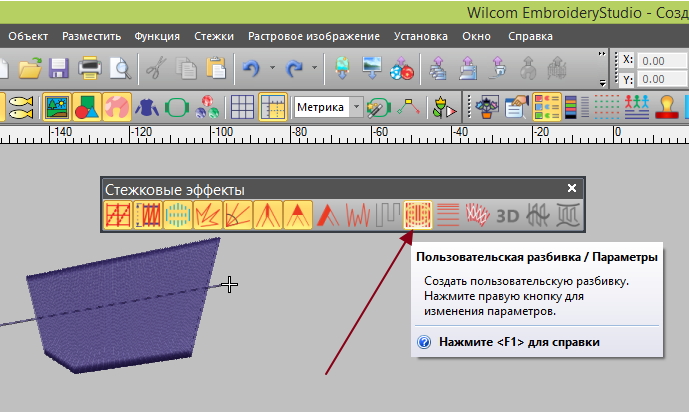Click the Redo arrow
689x412 pixels.
(x=294, y=68)
